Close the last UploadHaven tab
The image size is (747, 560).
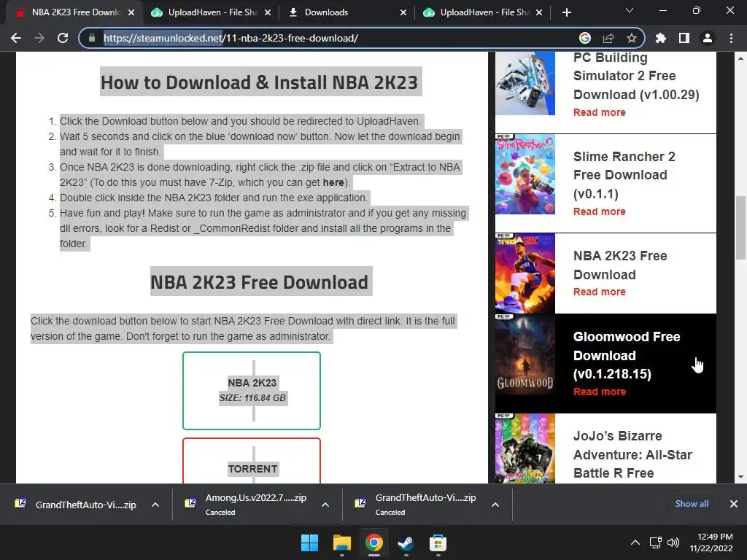539,12
